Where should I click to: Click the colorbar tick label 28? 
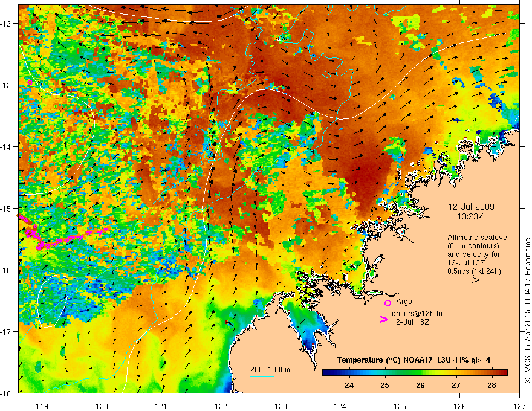tap(491, 385)
